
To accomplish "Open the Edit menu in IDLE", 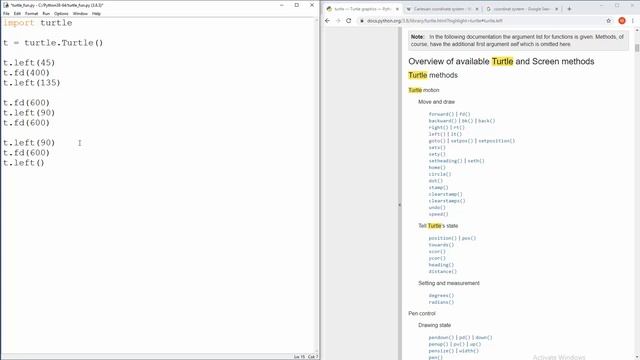I will 17,13.
